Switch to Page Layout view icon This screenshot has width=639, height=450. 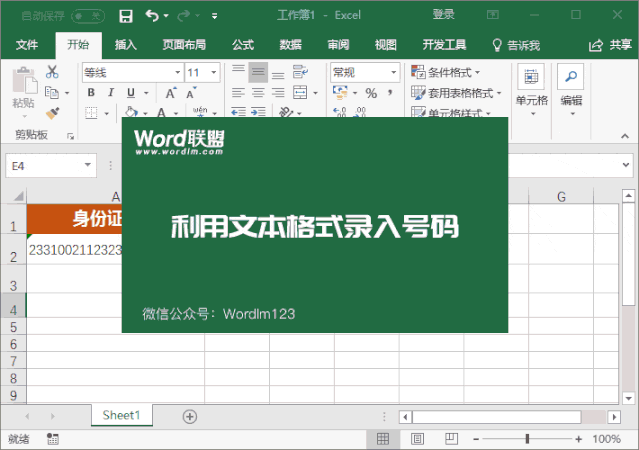[417, 439]
